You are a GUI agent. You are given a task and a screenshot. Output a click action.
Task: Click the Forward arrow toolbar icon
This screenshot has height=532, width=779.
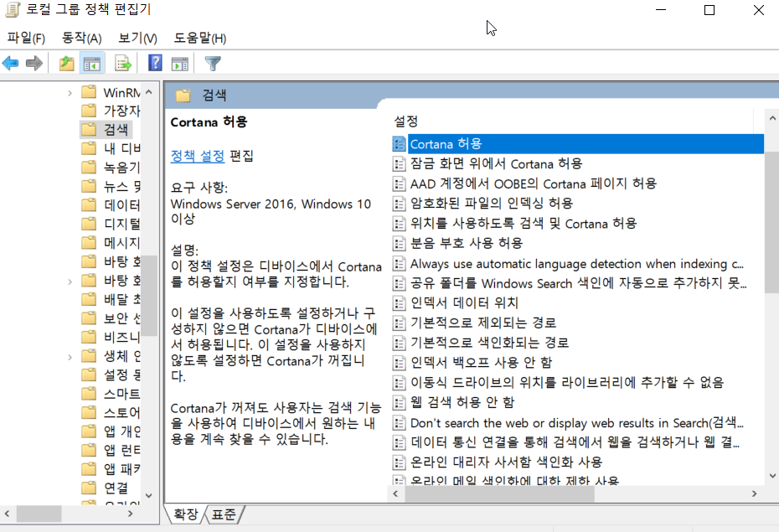click(x=34, y=63)
